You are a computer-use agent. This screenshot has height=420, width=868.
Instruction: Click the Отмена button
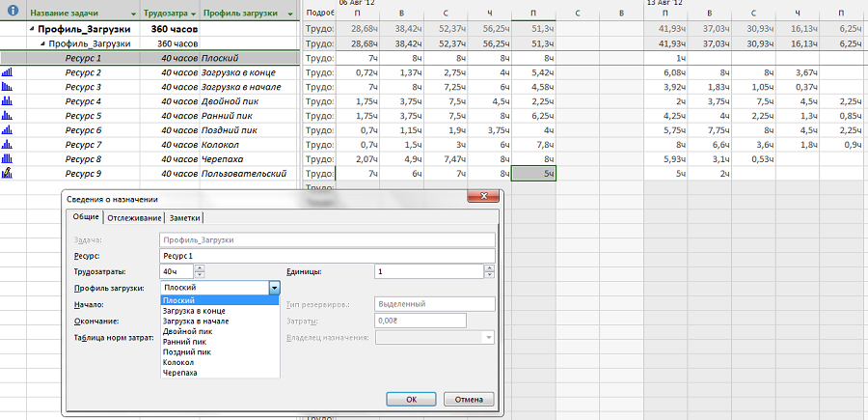pos(469,399)
